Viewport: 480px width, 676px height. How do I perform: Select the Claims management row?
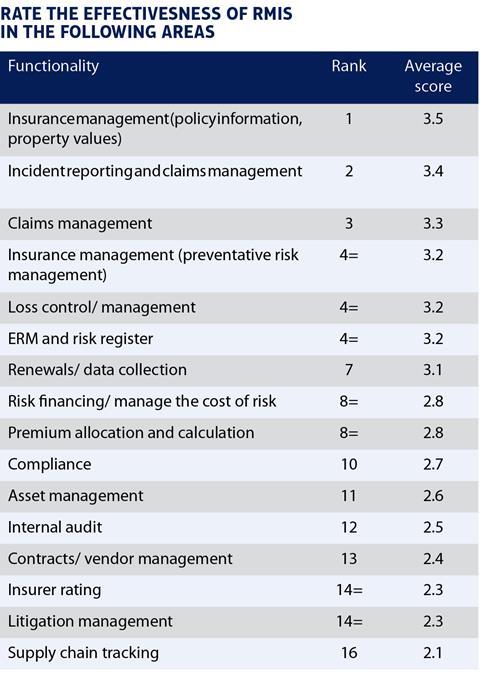click(x=239, y=224)
